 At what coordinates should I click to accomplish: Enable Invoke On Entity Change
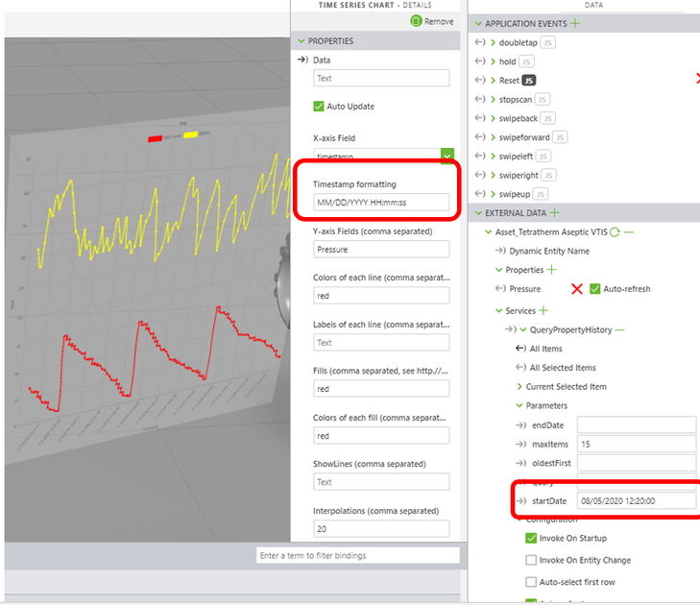[531, 560]
